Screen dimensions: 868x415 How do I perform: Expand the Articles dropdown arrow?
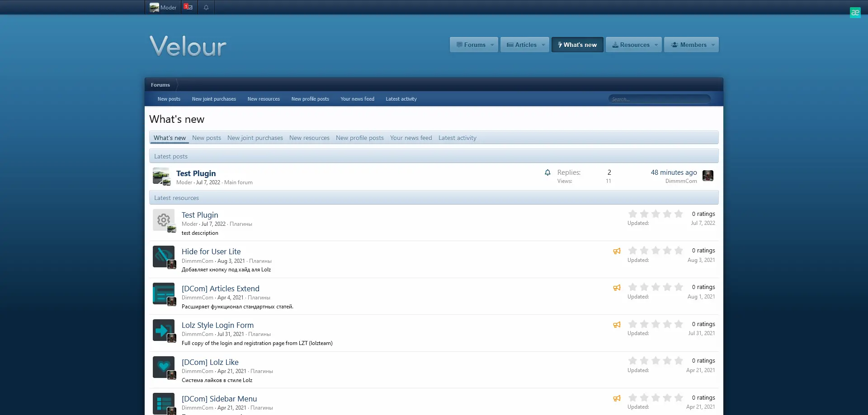543,45
